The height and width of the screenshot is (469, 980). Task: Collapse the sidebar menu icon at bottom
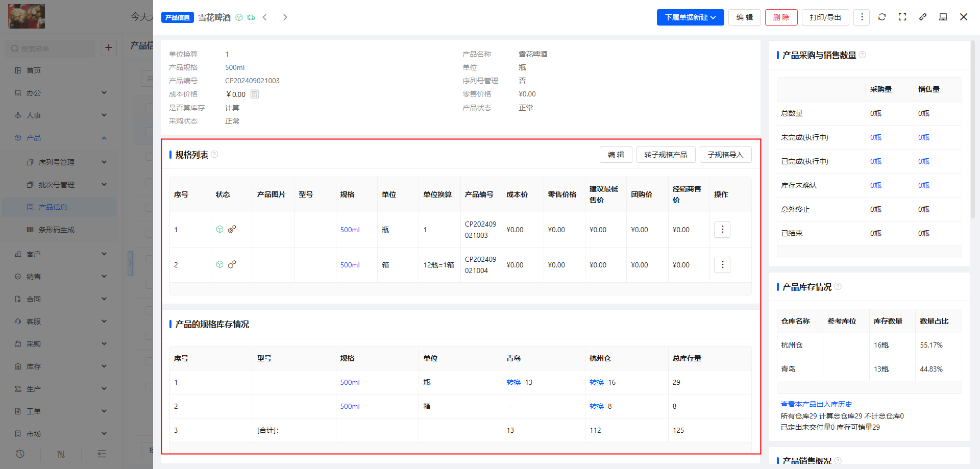[102, 454]
